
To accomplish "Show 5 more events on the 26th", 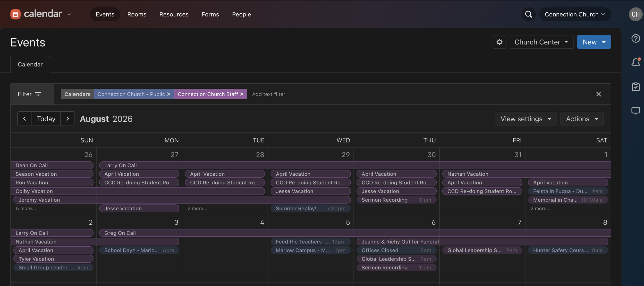I will [x=26, y=208].
